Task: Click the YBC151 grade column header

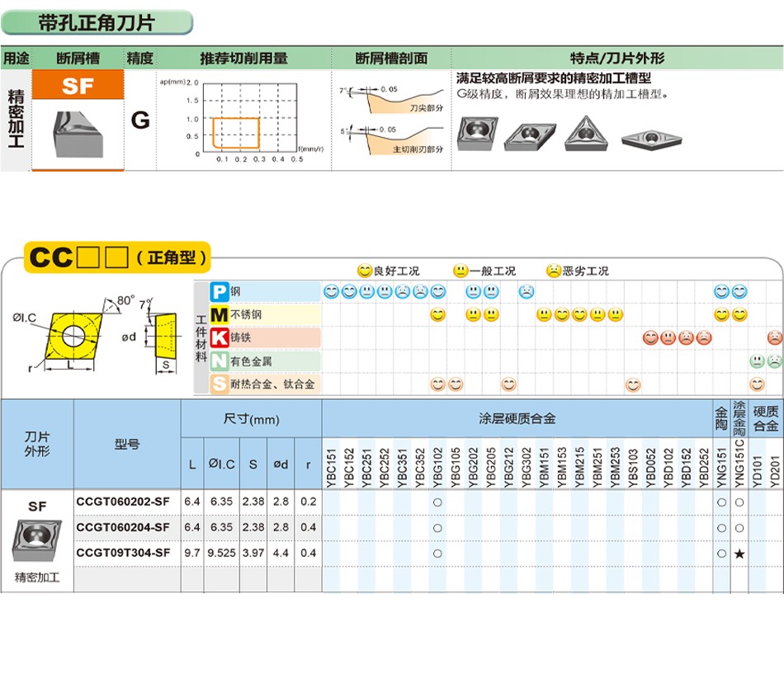Action: [x=331, y=467]
